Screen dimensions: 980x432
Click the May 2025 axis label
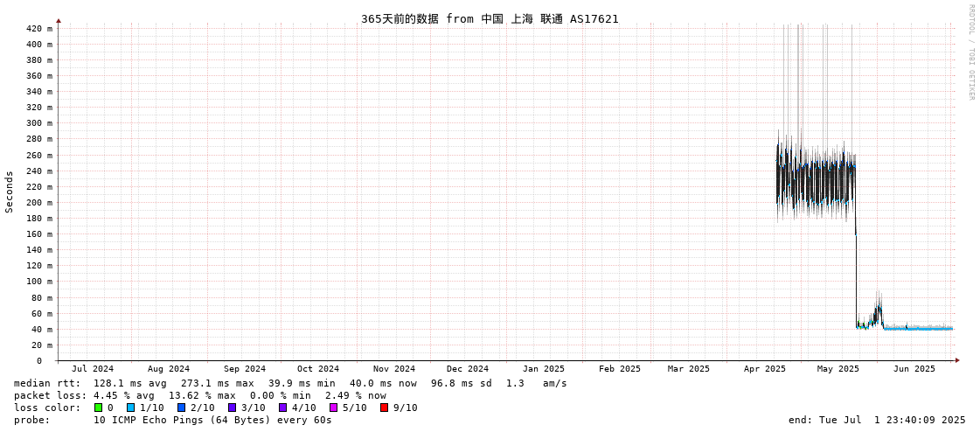click(x=838, y=369)
